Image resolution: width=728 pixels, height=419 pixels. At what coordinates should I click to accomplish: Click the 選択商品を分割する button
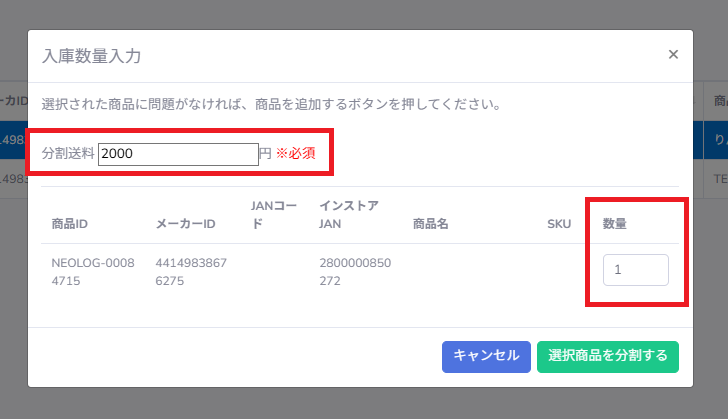tap(608, 357)
